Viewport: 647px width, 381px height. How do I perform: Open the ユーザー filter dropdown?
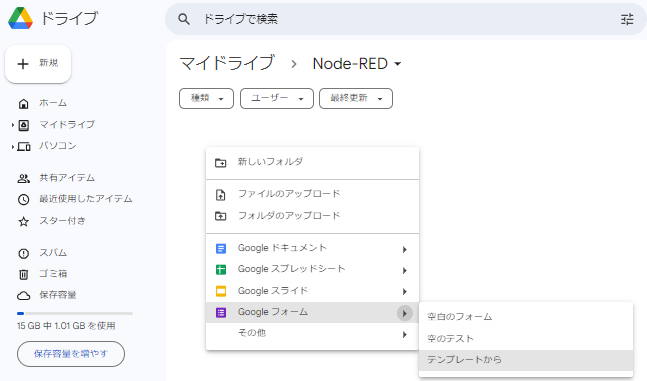point(277,99)
